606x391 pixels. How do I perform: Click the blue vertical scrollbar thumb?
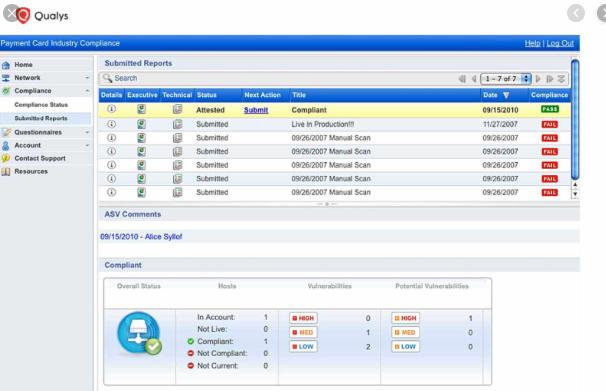[x=575, y=120]
